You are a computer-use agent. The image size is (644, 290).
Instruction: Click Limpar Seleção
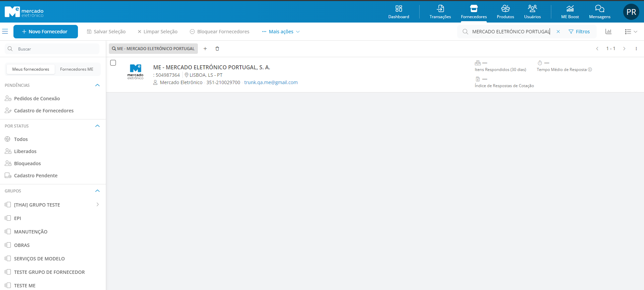point(158,32)
